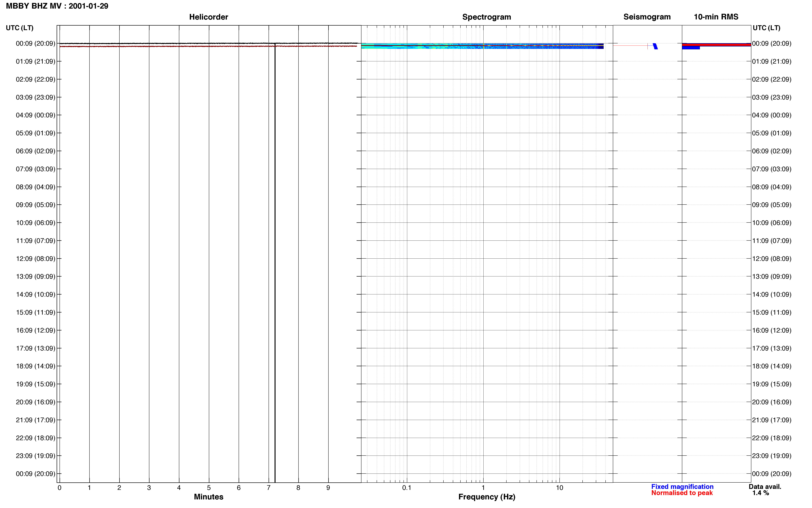Click the minute tick label 0
The width and height of the screenshot is (812, 508).
(59, 488)
